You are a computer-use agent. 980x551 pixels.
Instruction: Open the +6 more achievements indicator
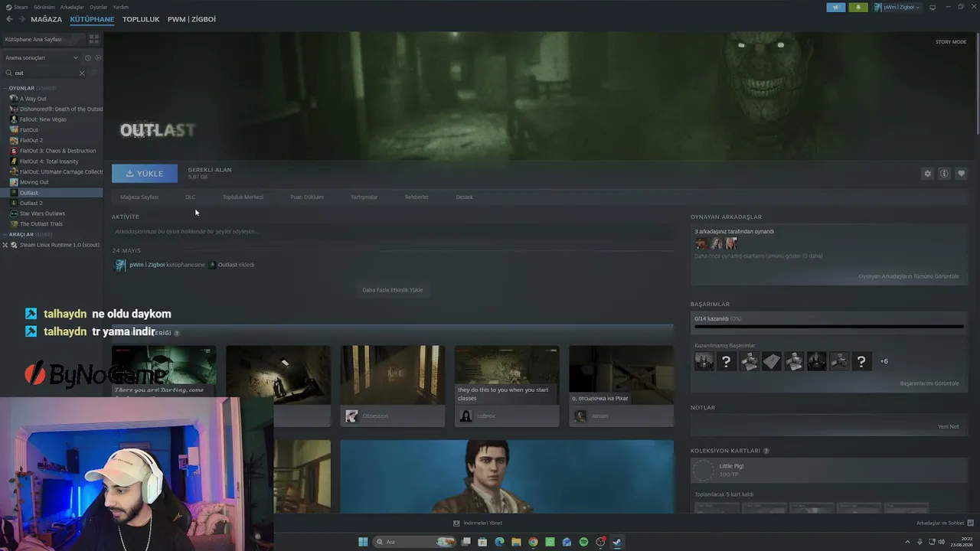[x=884, y=361]
